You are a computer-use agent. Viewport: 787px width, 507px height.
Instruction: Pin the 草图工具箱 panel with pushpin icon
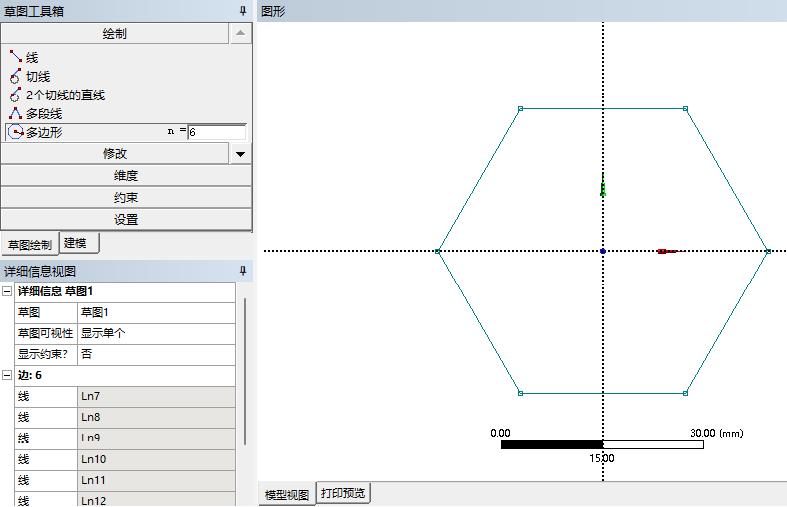point(242,10)
